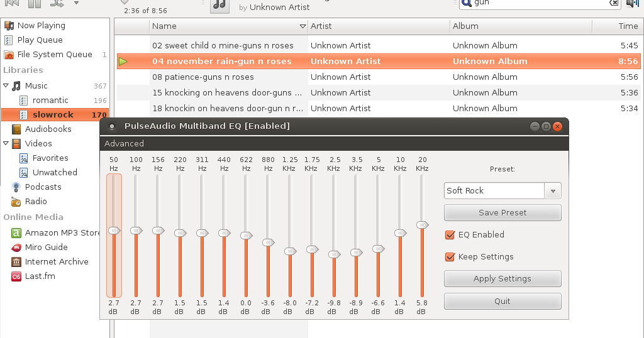This screenshot has height=338, width=644.
Task: Open the Play Queue
Action: point(40,40)
